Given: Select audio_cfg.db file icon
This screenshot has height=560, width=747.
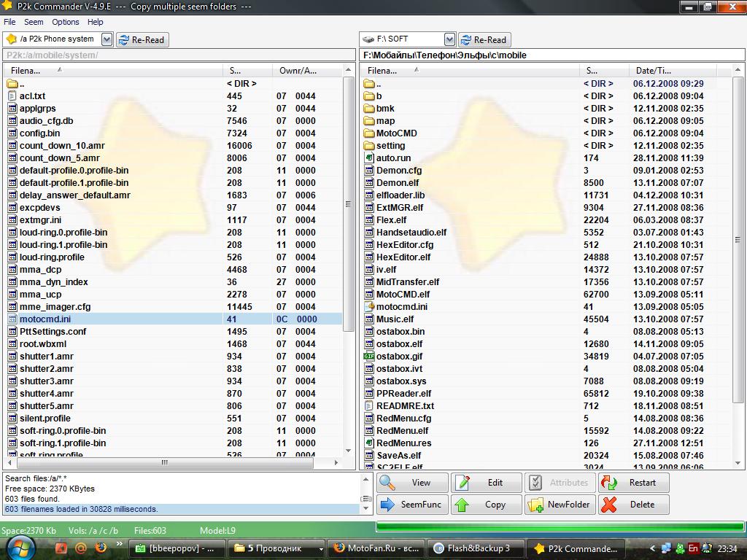Looking at the screenshot, I should [12, 120].
